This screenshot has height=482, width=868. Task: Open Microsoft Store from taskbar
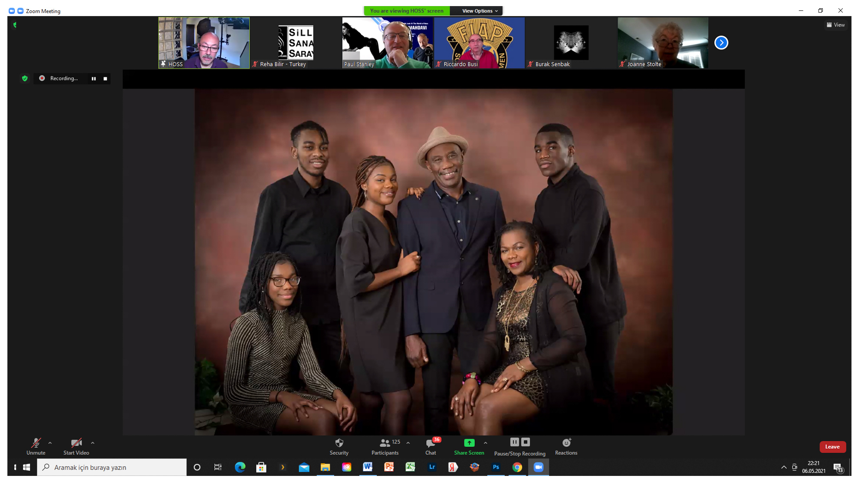click(261, 467)
